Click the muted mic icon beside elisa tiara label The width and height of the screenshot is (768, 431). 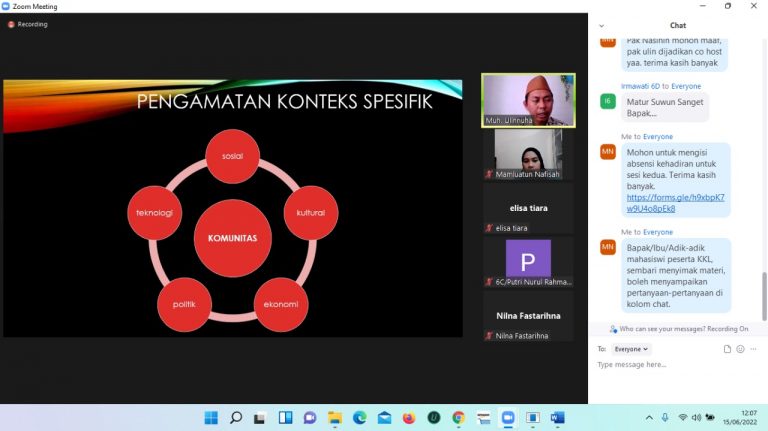(489, 228)
